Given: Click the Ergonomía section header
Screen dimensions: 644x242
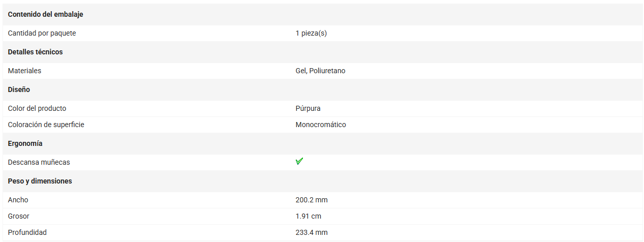Looking at the screenshot, I should pyautogui.click(x=25, y=143).
